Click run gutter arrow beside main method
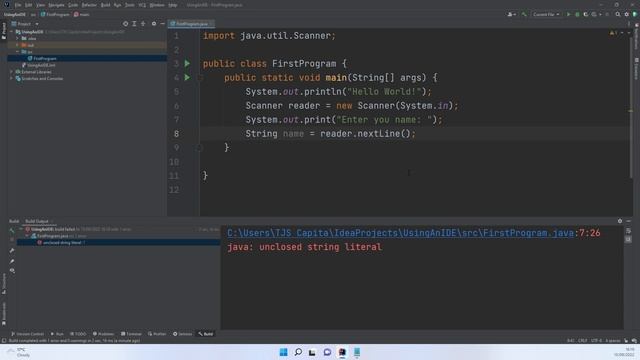The image size is (640, 360). point(187,78)
